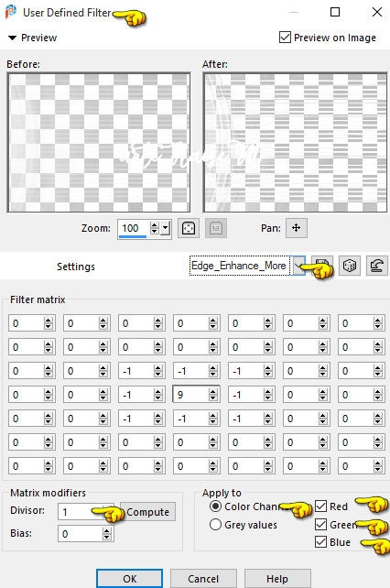Click the Compute button

point(147,512)
